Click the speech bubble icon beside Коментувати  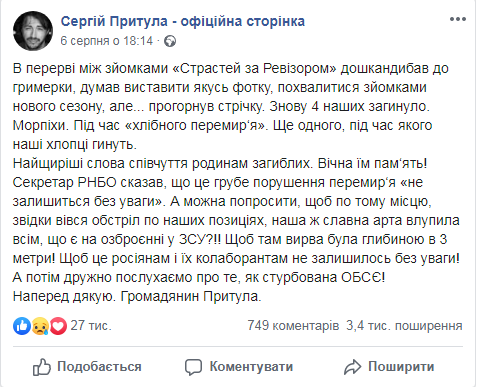(x=193, y=367)
